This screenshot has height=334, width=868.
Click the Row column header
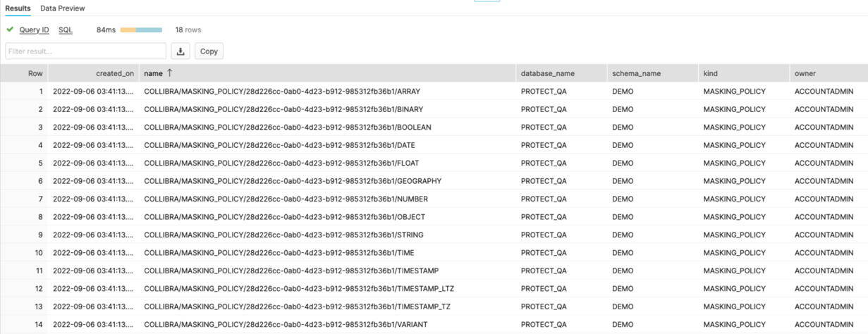tap(35, 73)
